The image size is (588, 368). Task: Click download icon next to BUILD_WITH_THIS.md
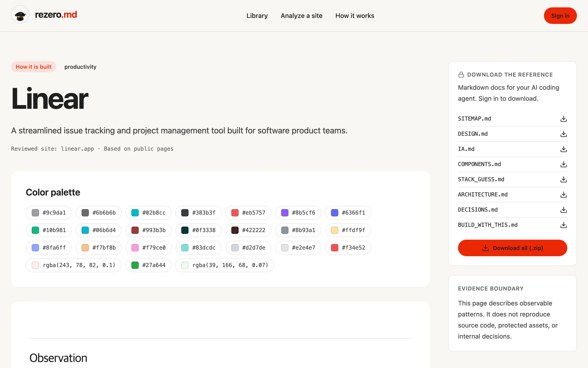[563, 225]
